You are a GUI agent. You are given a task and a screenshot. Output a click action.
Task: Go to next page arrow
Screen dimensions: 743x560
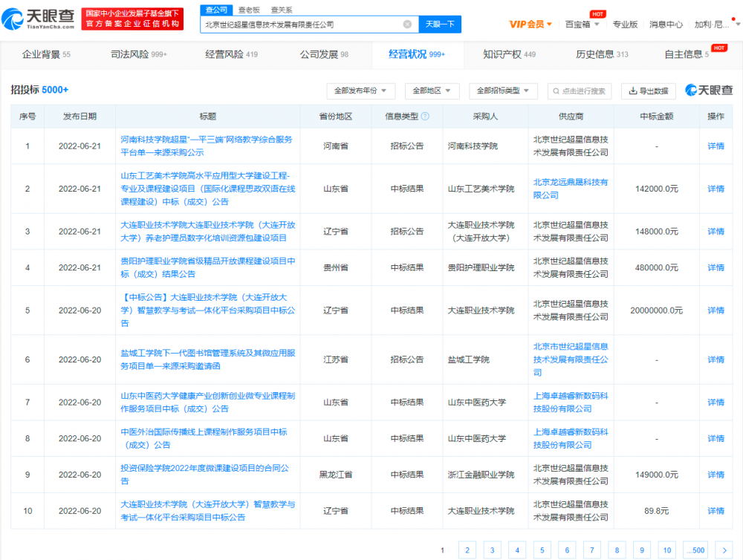724,550
